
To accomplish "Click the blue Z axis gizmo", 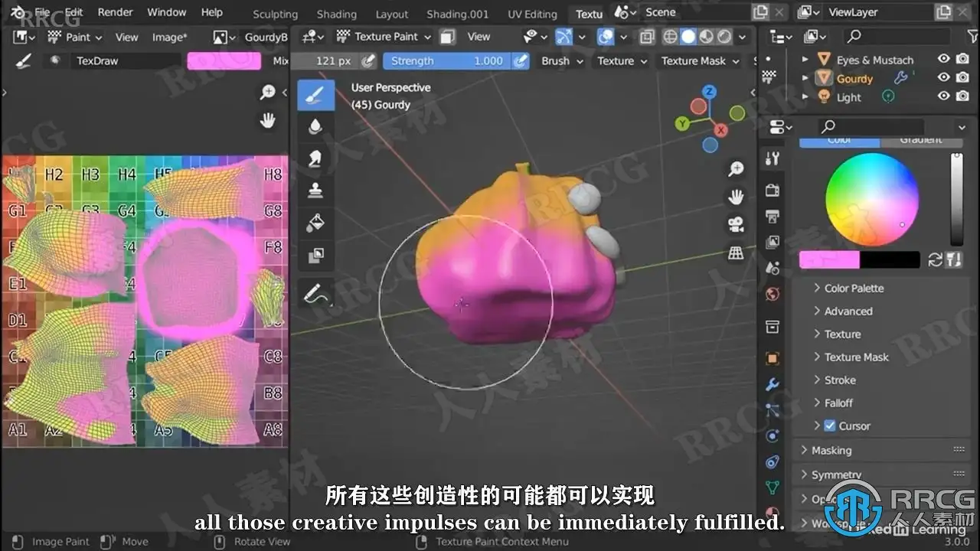I will pyautogui.click(x=710, y=92).
